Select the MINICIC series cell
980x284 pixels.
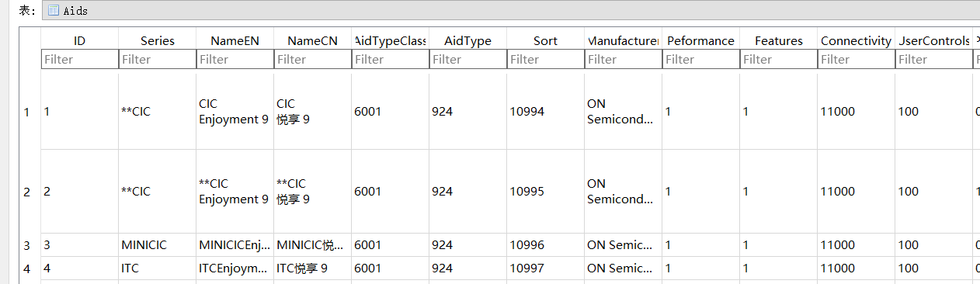click(158, 245)
